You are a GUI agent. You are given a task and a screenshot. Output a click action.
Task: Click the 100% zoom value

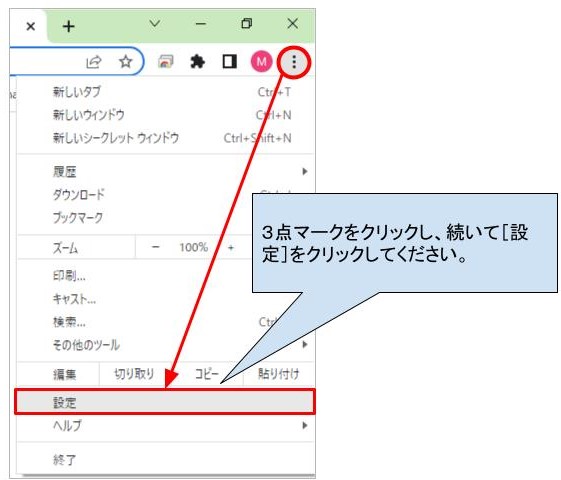(x=194, y=247)
